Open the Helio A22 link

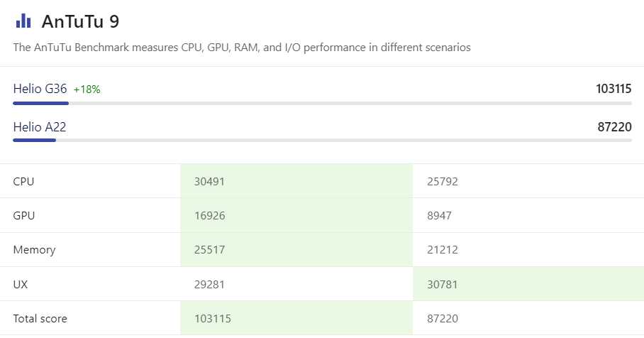40,126
